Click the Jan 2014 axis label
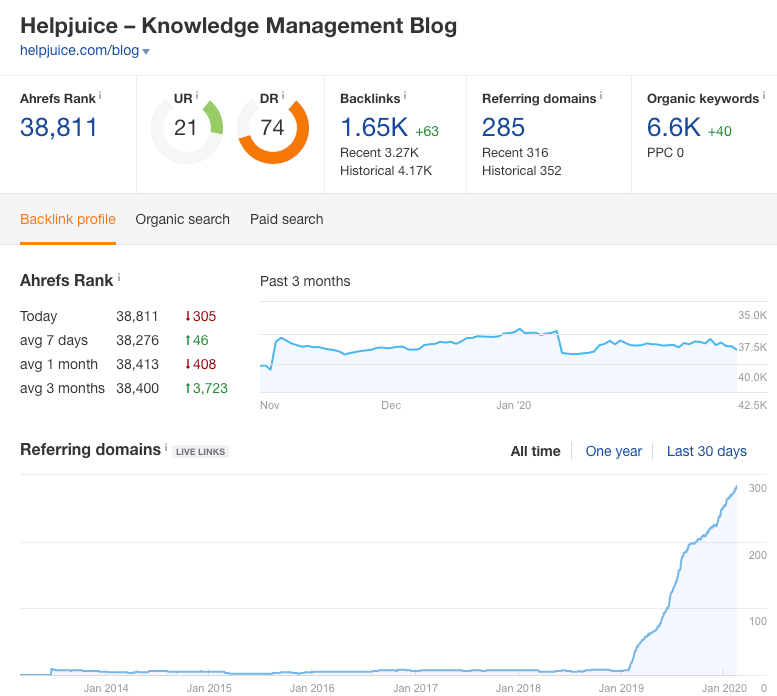 [106, 688]
